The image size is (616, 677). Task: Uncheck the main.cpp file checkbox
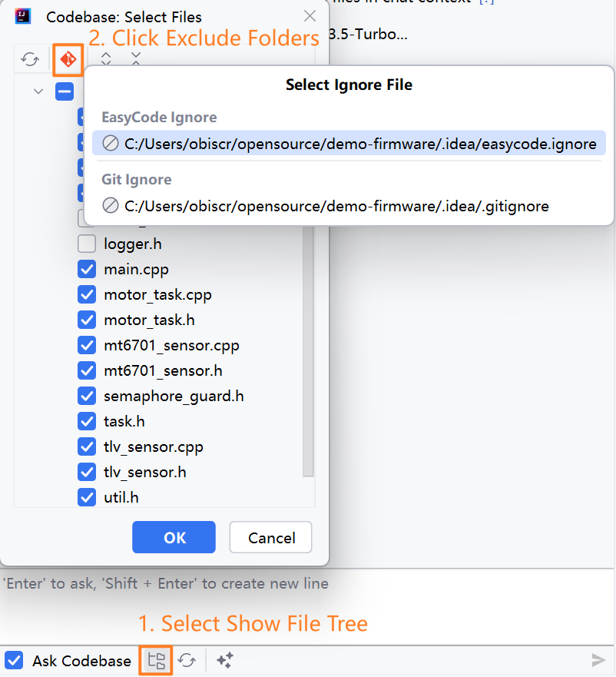tap(87, 270)
